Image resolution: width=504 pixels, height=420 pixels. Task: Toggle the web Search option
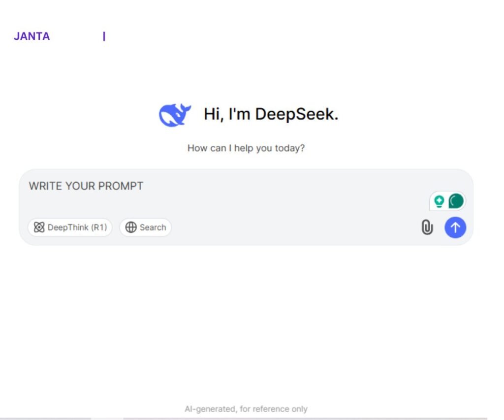[x=145, y=227]
